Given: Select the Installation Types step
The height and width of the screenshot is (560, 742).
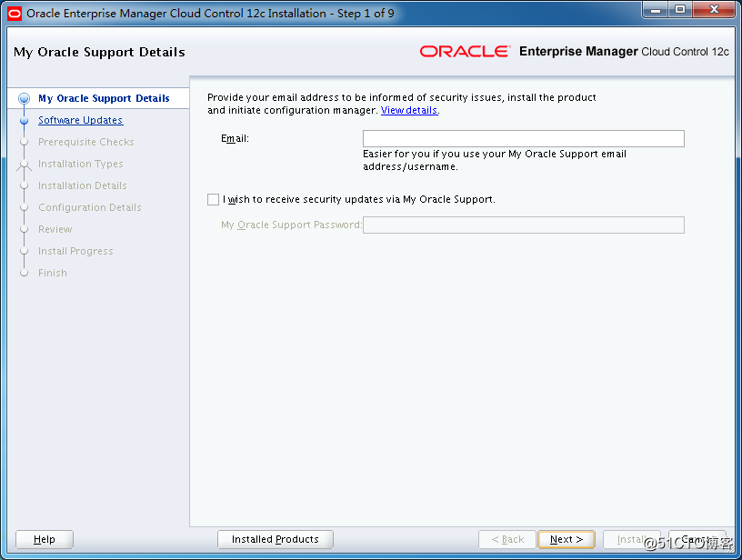Looking at the screenshot, I should point(80,164).
